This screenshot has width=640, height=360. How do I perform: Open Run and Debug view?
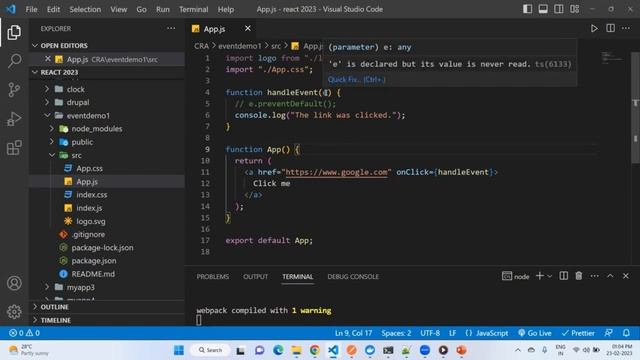click(14, 118)
